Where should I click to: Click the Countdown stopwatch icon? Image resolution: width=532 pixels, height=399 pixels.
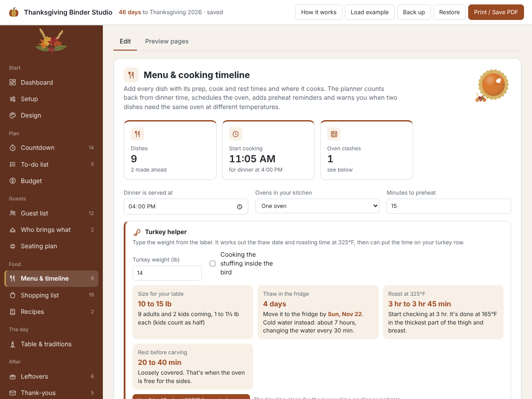point(12,148)
